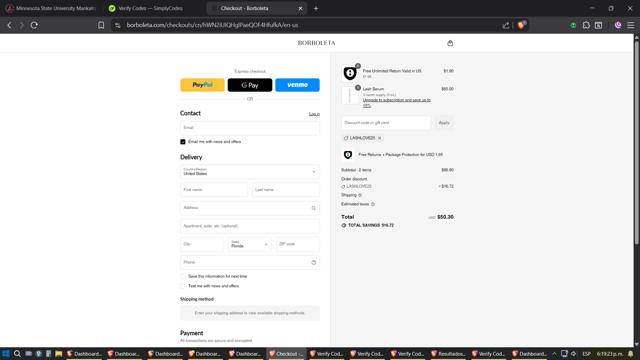Screen dimensions: 640x360
Task: Click the address lookup search icon
Action: (313, 208)
